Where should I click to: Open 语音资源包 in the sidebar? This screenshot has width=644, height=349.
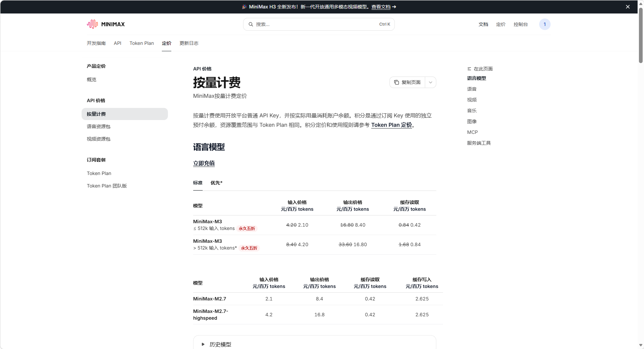pyautogui.click(x=98, y=126)
